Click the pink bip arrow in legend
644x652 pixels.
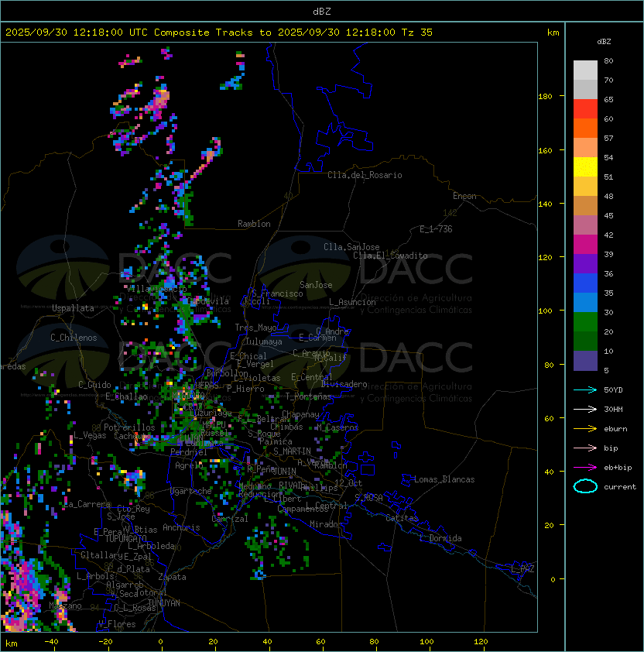[x=585, y=448]
